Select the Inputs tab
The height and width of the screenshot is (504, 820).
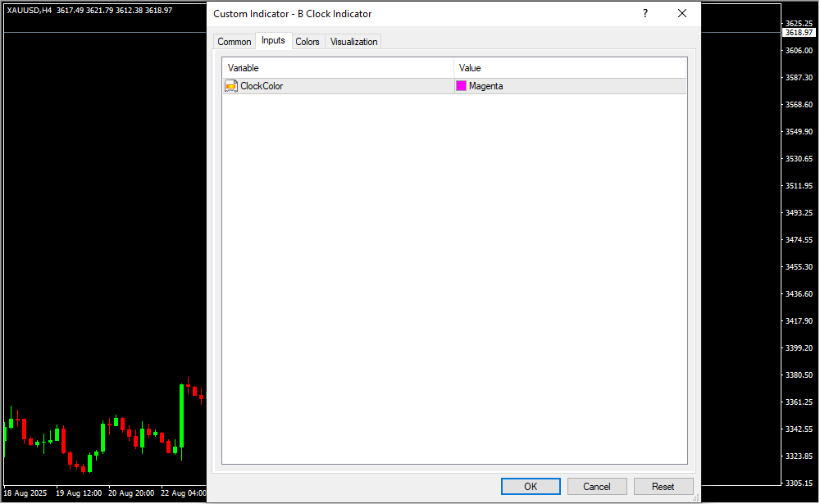pos(273,41)
